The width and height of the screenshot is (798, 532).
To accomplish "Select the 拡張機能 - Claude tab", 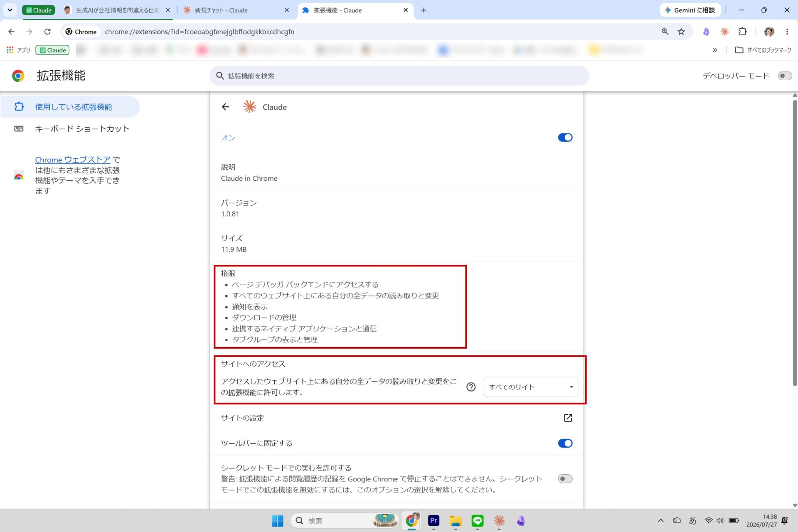I will click(x=355, y=10).
